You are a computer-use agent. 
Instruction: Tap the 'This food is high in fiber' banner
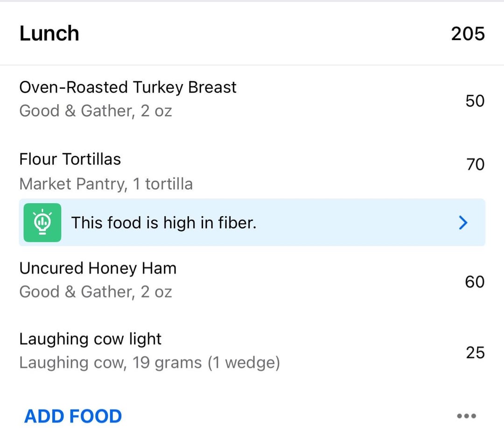(252, 223)
